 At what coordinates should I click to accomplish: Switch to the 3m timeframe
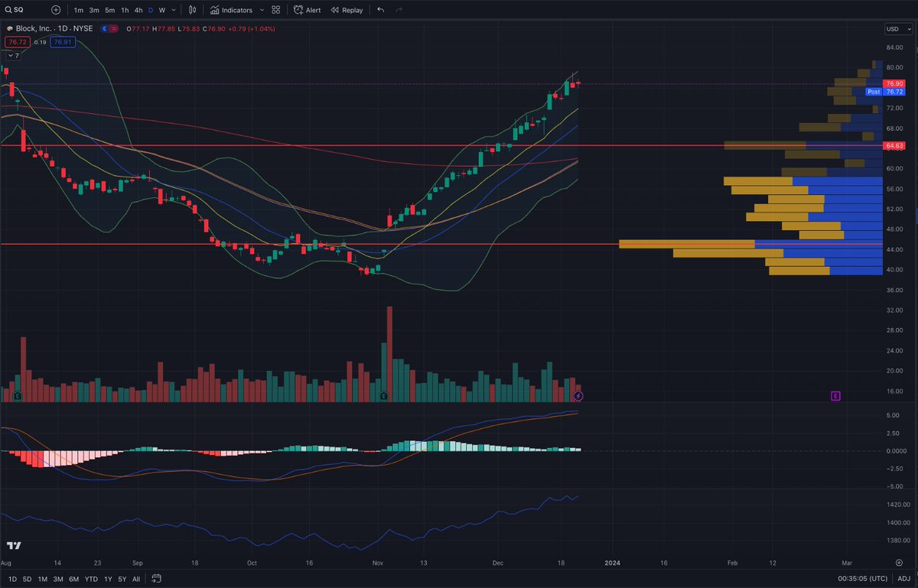[x=94, y=11]
